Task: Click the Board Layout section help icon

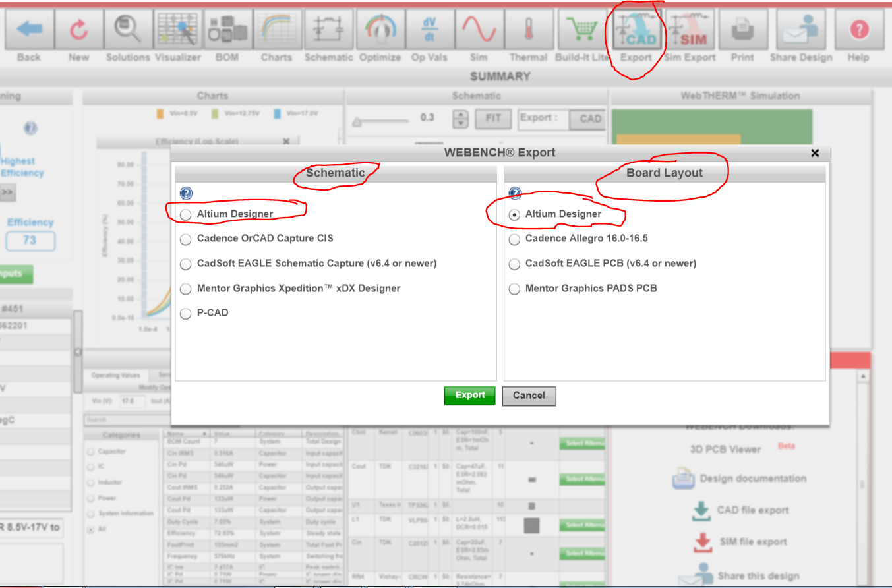Action: [x=515, y=193]
